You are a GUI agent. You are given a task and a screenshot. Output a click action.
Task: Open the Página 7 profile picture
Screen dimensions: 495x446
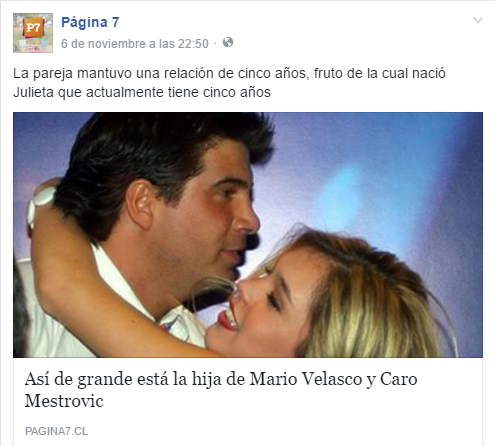(x=33, y=33)
